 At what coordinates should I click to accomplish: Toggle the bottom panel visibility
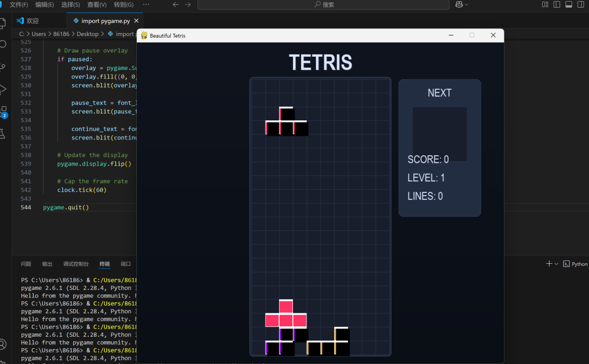(569, 4)
